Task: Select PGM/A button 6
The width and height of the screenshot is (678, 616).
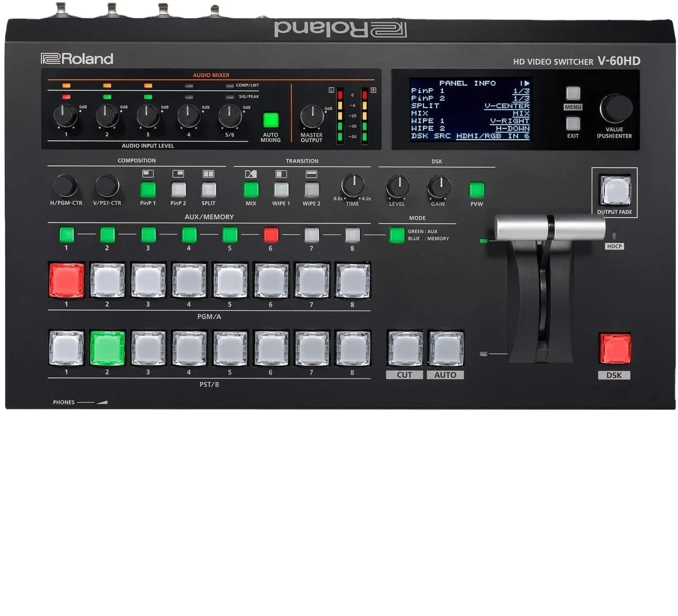Action: 271,280
